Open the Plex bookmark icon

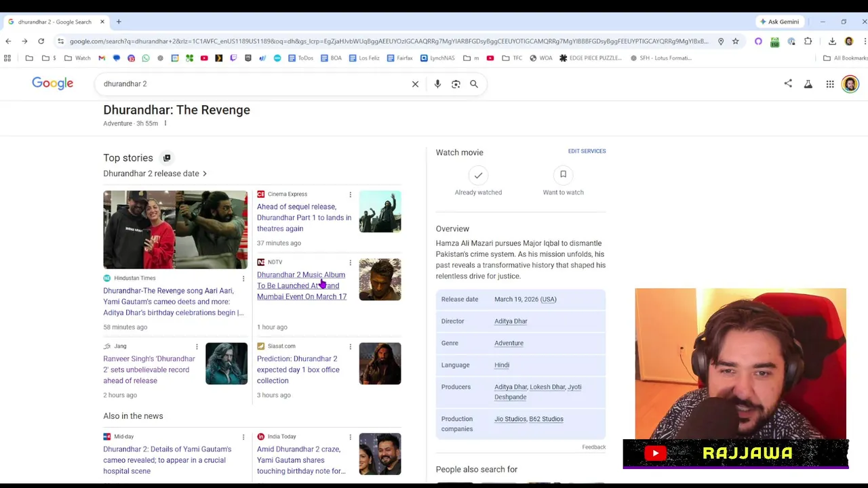coord(218,58)
